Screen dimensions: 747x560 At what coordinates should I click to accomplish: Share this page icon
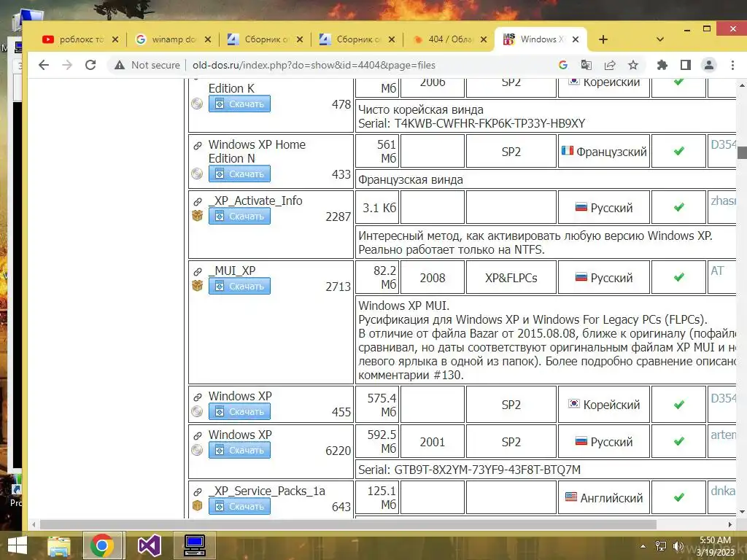pos(610,65)
